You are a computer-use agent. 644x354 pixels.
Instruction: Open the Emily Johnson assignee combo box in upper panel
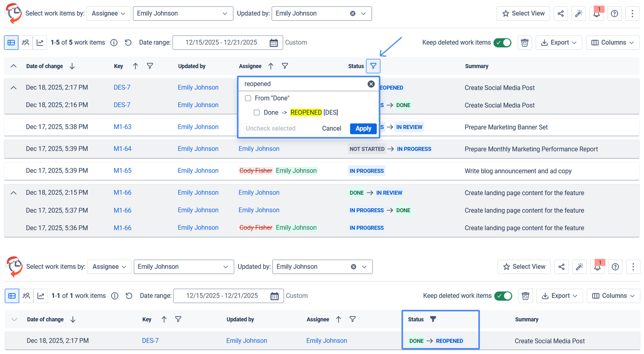[183, 14]
